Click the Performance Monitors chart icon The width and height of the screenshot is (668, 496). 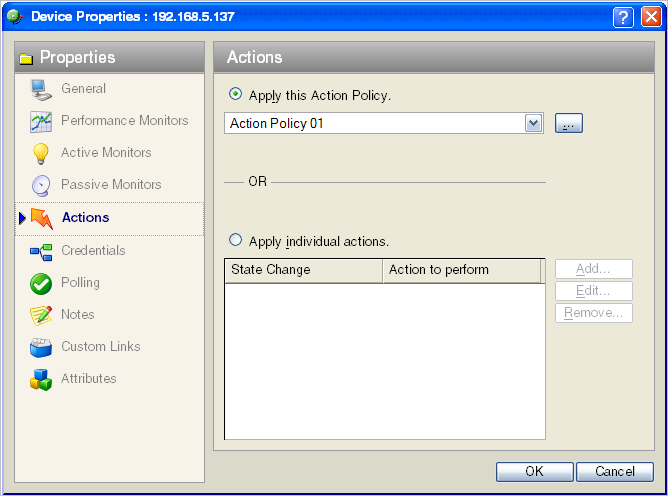coord(41,121)
